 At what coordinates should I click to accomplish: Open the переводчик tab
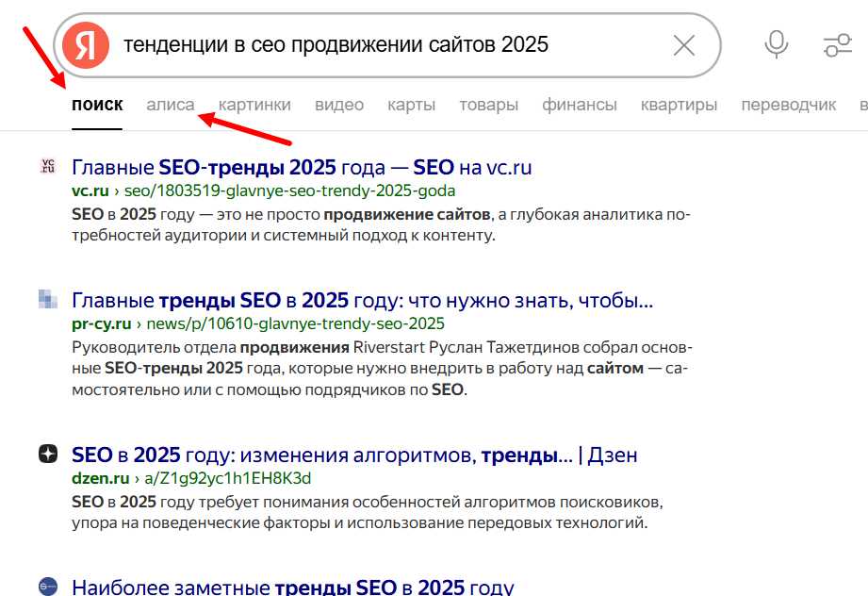[x=788, y=105]
